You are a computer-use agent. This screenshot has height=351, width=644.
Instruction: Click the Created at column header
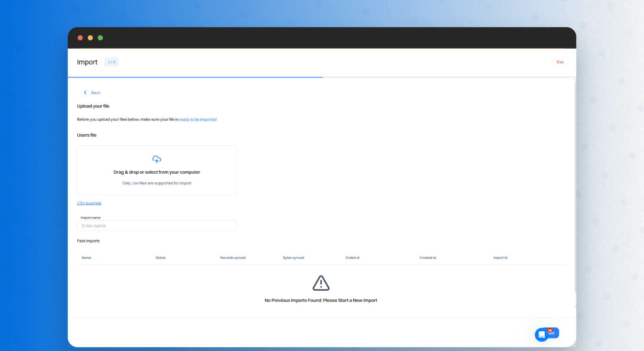pos(427,258)
